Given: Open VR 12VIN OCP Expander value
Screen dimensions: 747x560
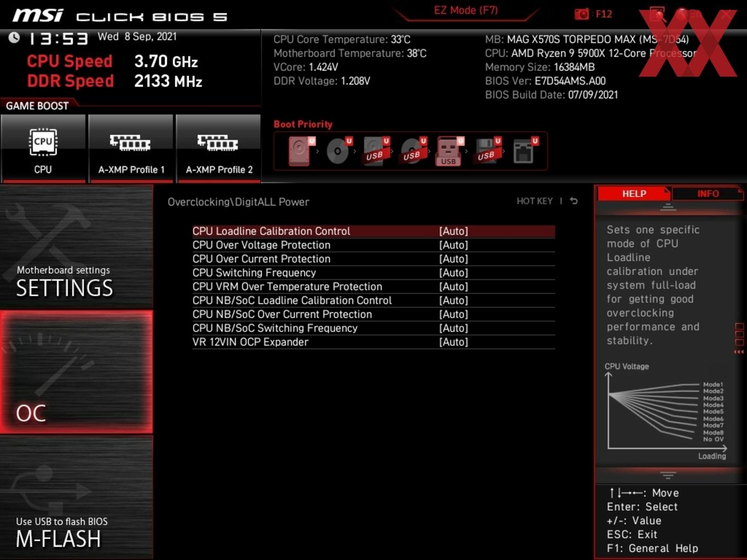Looking at the screenshot, I should pos(454,342).
